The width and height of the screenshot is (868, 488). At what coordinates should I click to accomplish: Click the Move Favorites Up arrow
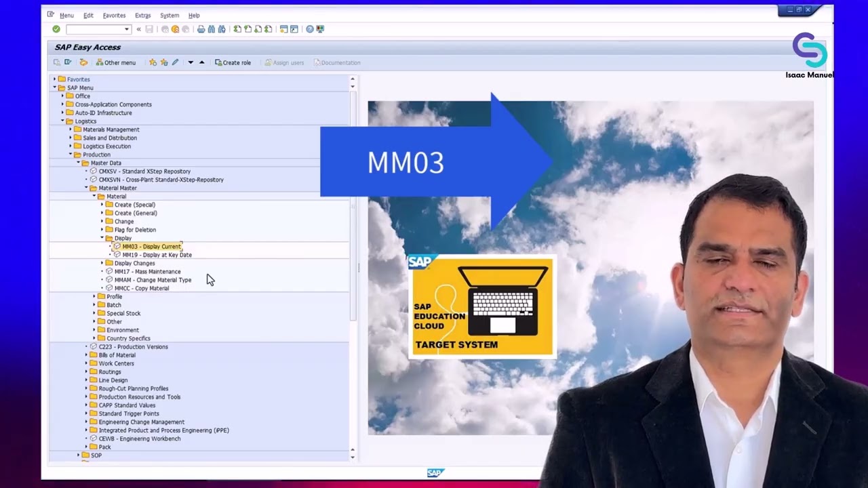point(201,62)
